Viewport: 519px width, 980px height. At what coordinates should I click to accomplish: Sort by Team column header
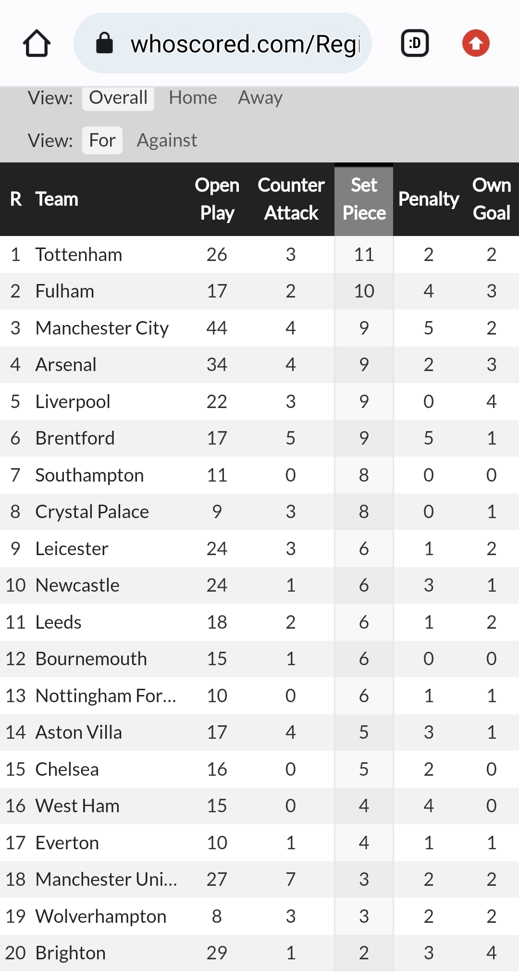pos(57,199)
